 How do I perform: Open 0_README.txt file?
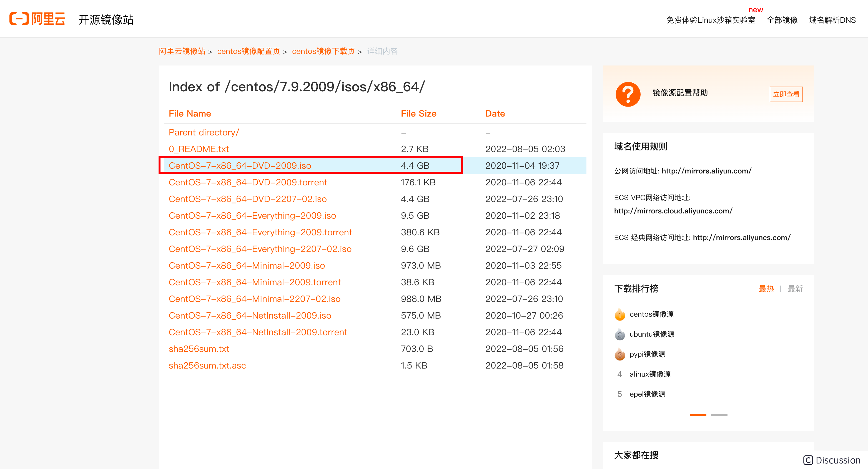[199, 149]
